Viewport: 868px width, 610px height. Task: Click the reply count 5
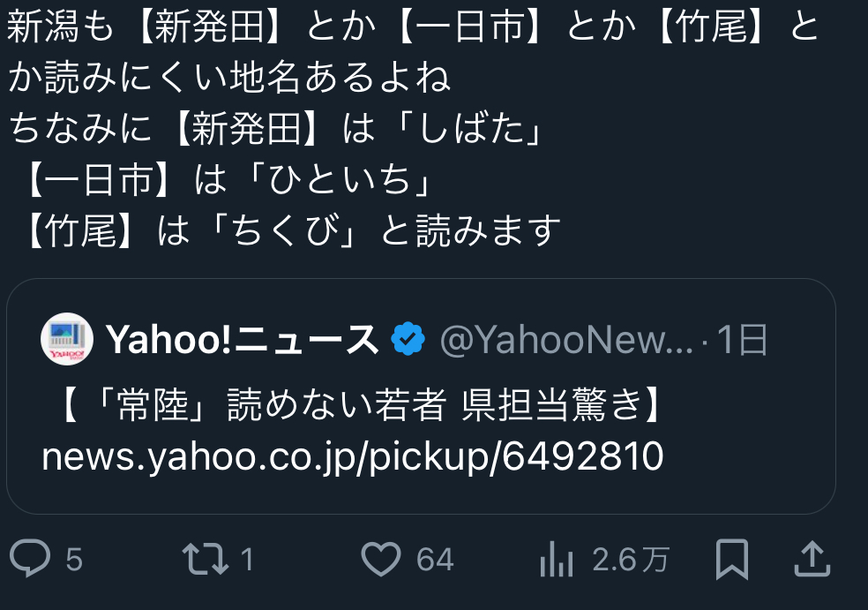73,559
